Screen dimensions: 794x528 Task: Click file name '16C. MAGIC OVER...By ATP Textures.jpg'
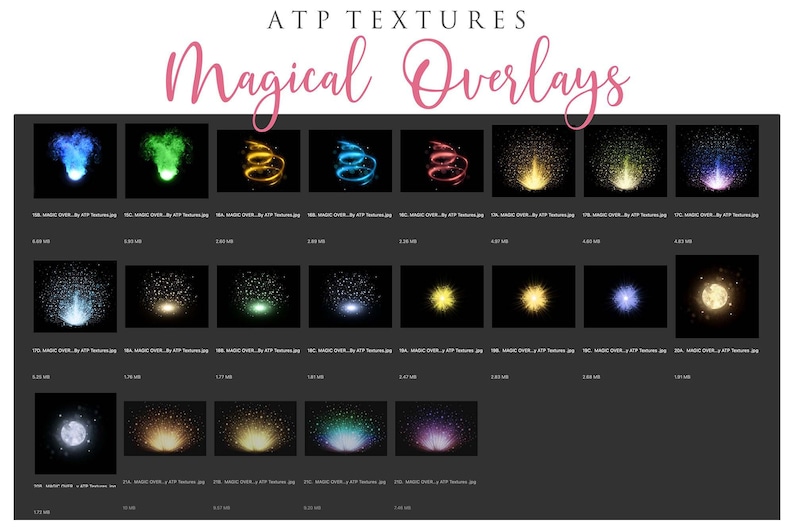tap(441, 215)
